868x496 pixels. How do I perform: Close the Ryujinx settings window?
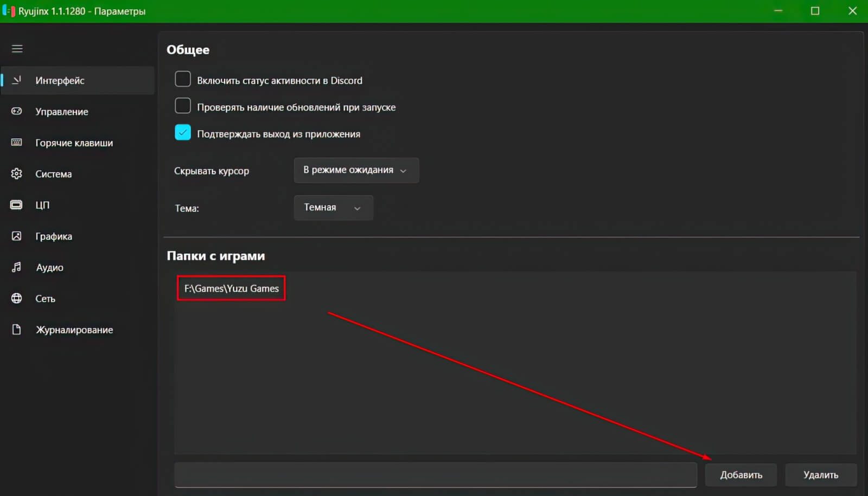(852, 11)
